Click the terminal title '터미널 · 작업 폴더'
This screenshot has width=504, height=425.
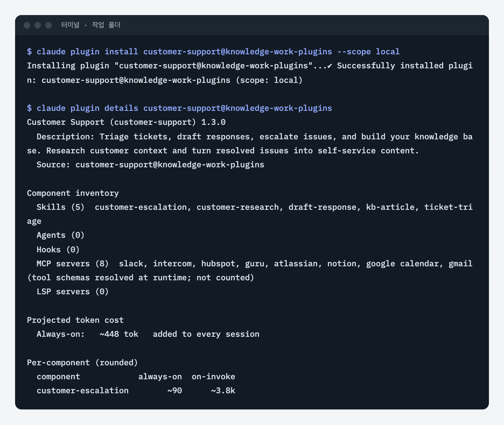click(91, 25)
